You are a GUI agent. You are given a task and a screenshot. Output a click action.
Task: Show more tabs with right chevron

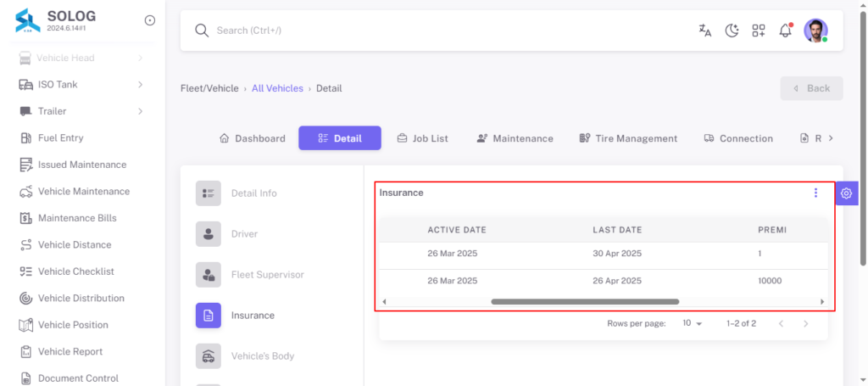coord(831,138)
